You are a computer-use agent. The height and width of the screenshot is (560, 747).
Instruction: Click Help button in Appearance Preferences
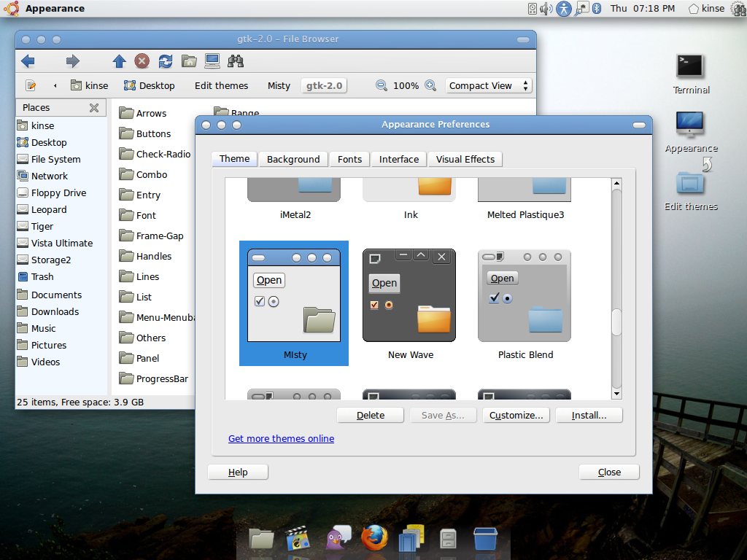click(x=238, y=472)
